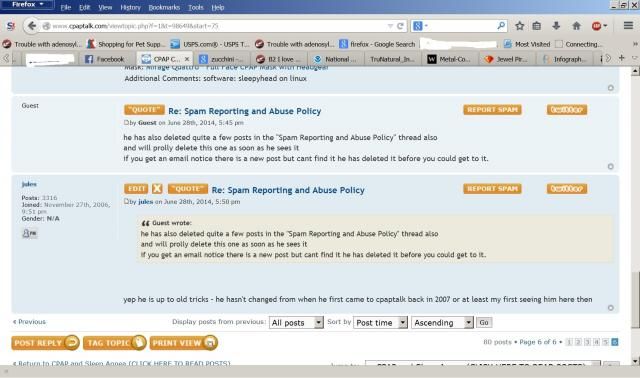The width and height of the screenshot is (640, 378).
Task: Open the downloads arrow icon
Action: [556, 26]
